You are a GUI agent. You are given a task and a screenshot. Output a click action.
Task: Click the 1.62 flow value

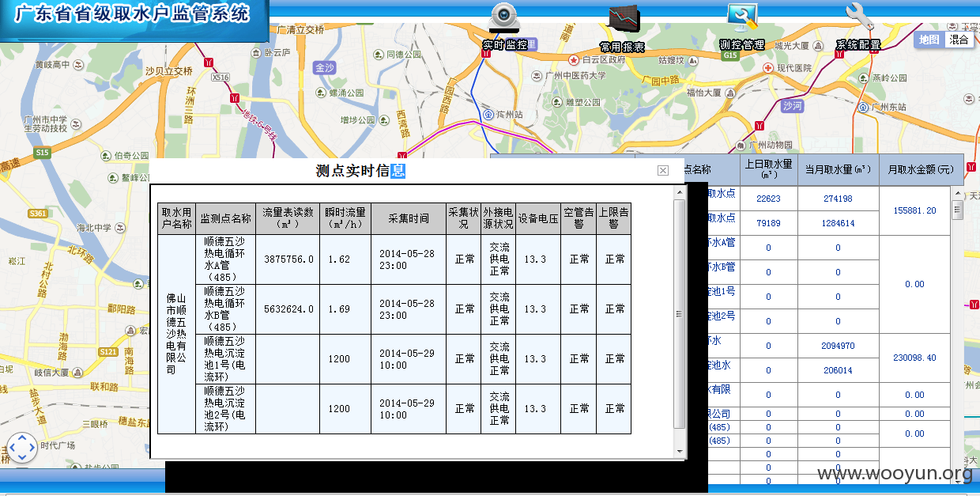pos(339,259)
